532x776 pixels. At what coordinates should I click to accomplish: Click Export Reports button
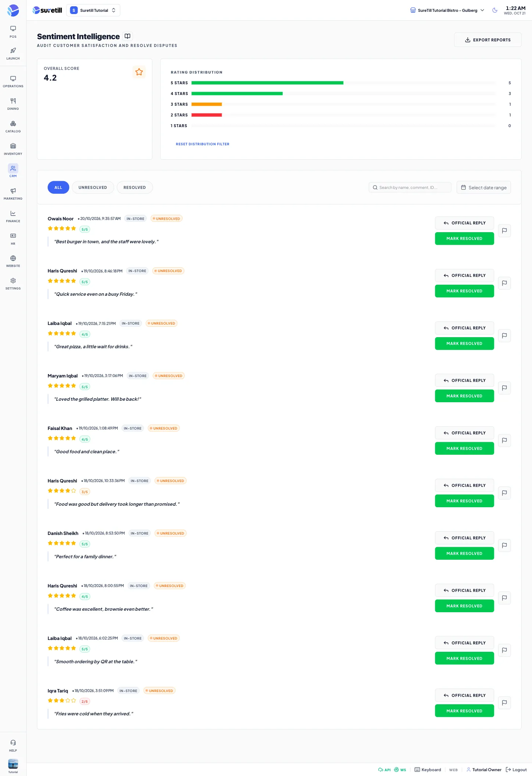click(488, 40)
